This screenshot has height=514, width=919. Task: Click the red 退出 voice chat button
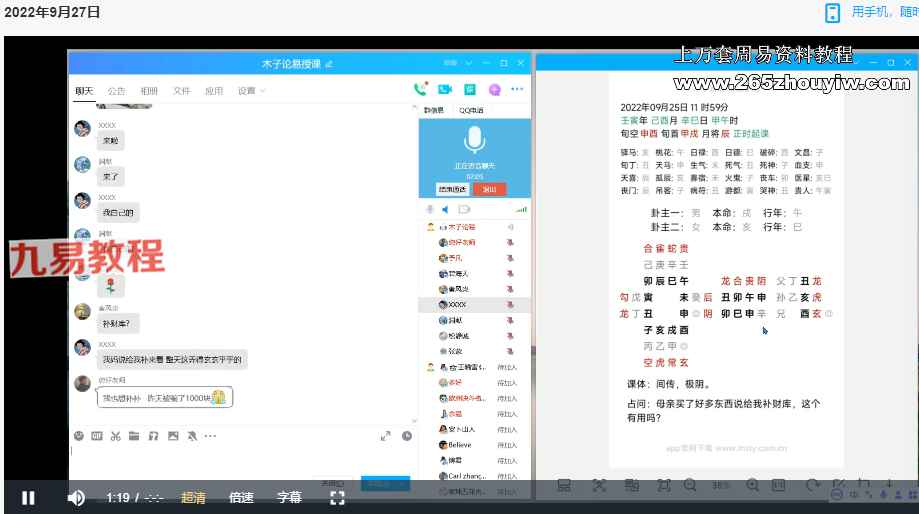[490, 189]
